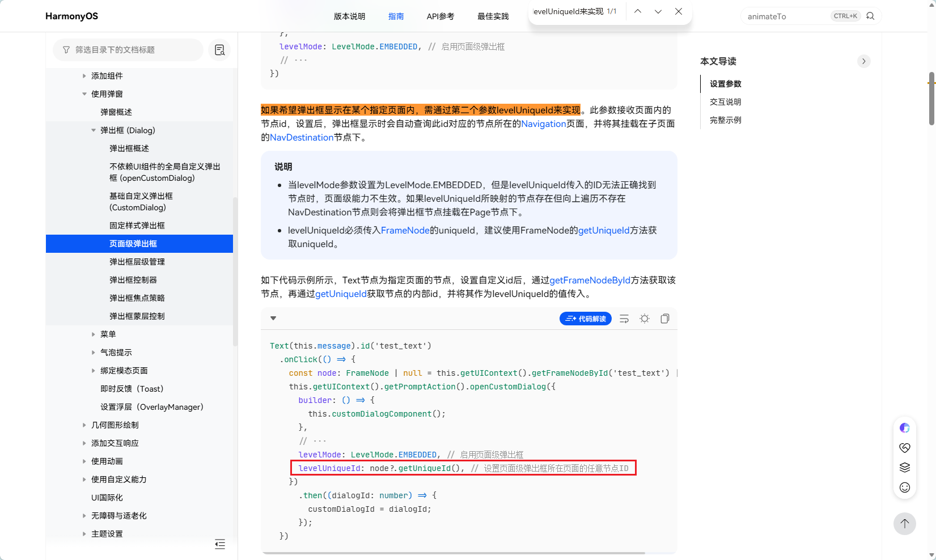Go to previous find-in-page match
Screen dimensions: 936x560
pos(638,11)
